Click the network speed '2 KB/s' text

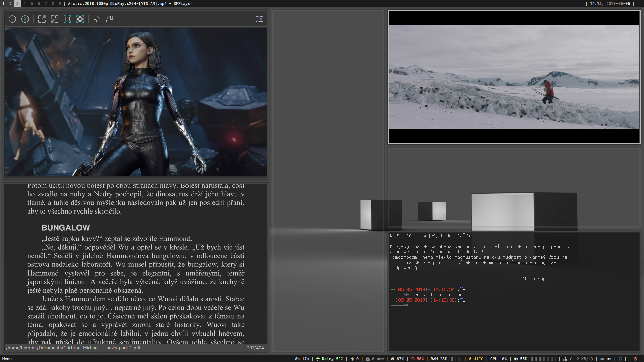point(585,359)
